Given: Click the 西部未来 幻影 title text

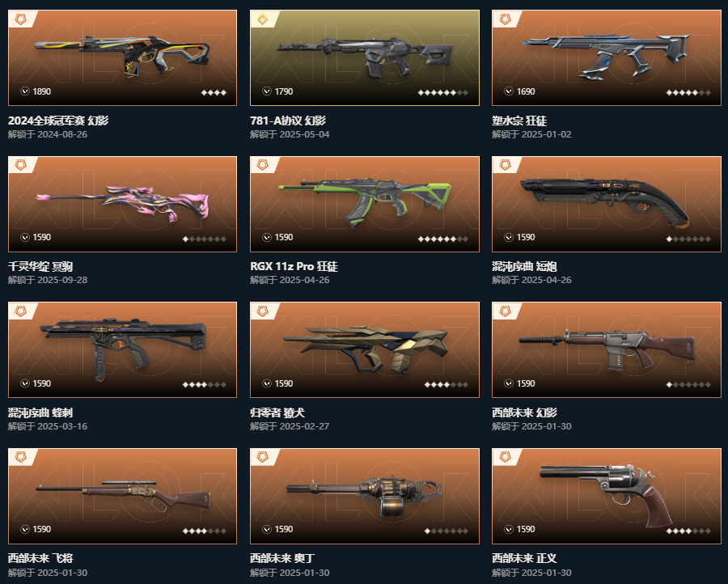Looking at the screenshot, I should [x=524, y=413].
